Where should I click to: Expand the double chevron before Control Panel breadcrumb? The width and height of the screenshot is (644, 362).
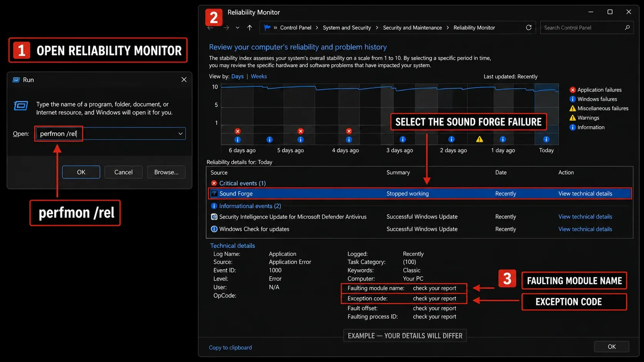[275, 28]
